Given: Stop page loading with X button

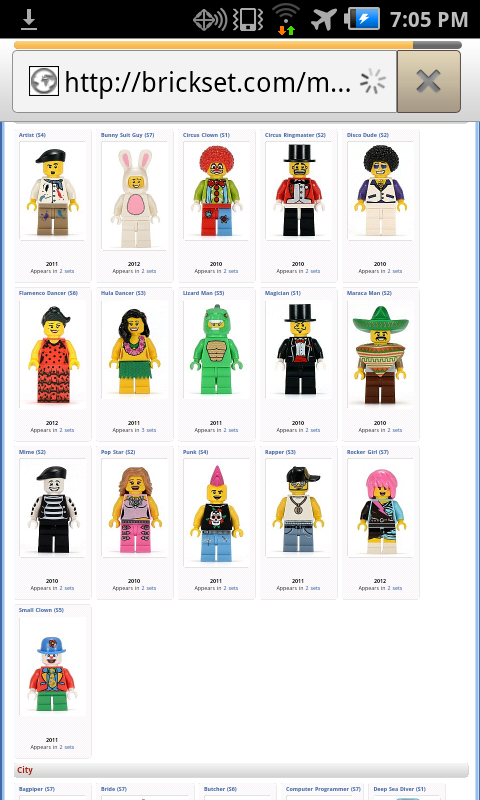Looking at the screenshot, I should 428,82.
